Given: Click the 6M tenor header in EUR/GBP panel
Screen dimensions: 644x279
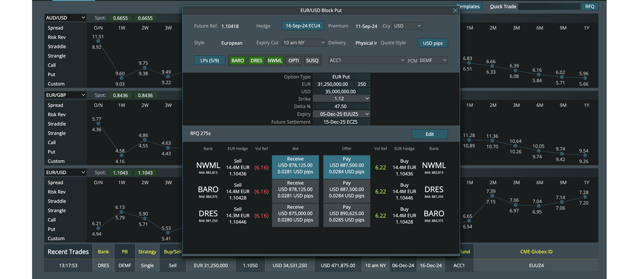Looking at the screenshot, I should [540, 105].
